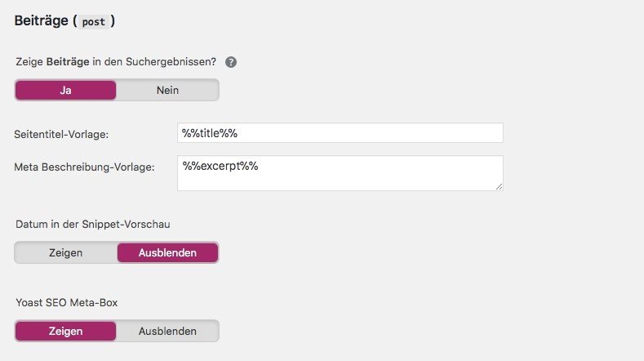Screen dimensions: 644x361
Task: Select Ja for showing Beiträge in search results
Action: [66, 90]
